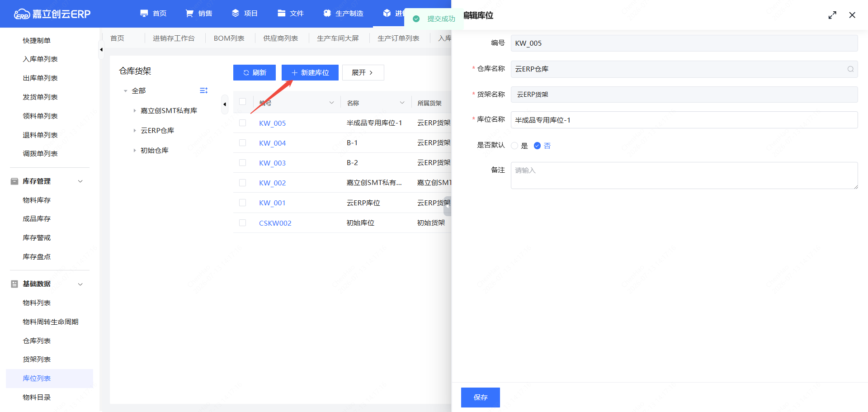This screenshot has height=412, width=868.
Task: Open the 销售 top navigation menu
Action: 199,14
